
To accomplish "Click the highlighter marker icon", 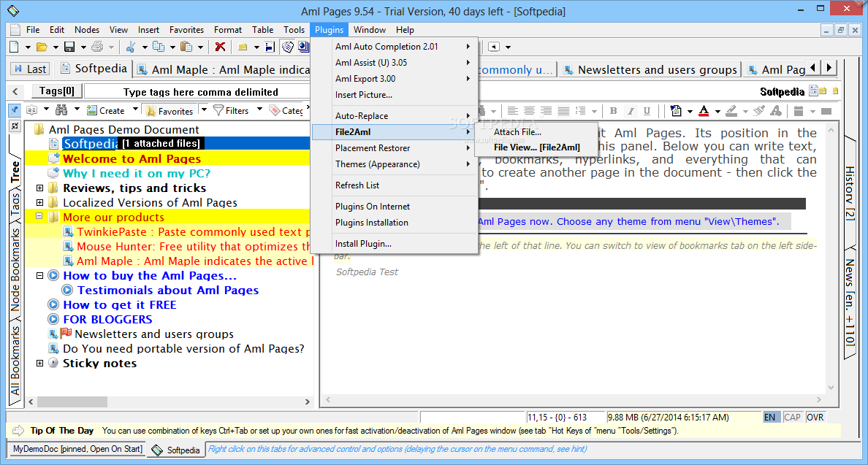I will point(731,111).
